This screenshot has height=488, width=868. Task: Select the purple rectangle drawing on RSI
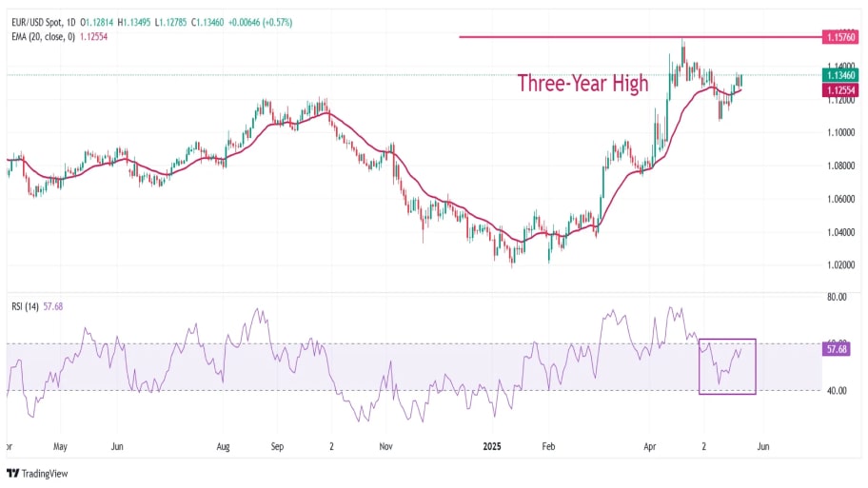tap(727, 366)
